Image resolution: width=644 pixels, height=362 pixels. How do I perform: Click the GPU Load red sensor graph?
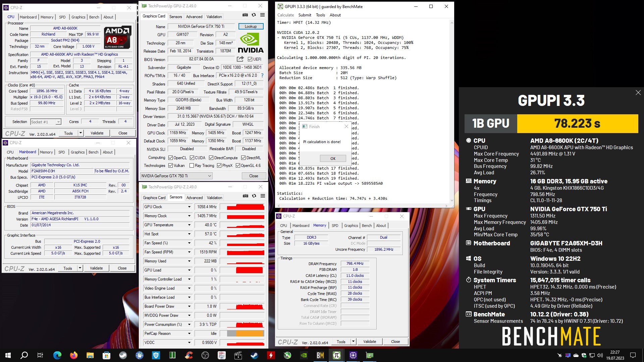[249, 270]
